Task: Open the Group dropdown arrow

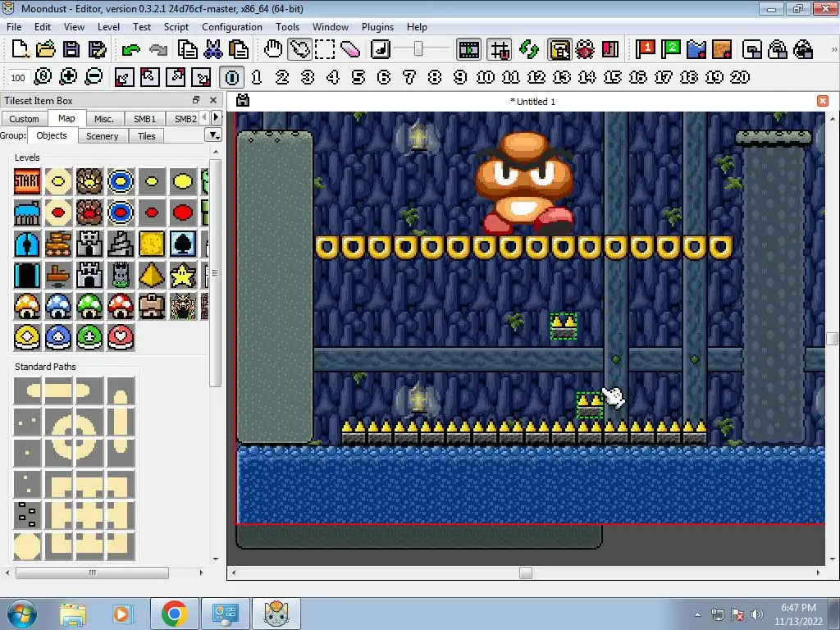Action: (214, 135)
